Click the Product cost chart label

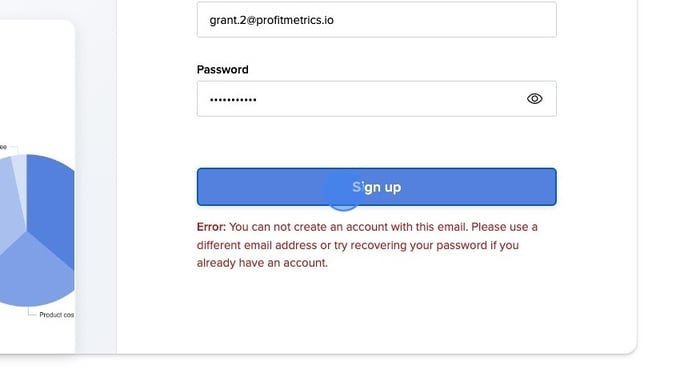[57, 315]
